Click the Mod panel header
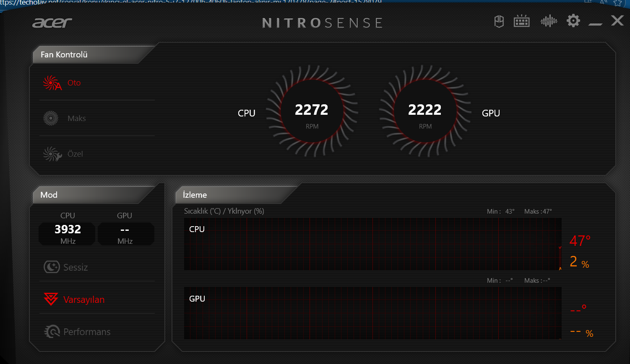This screenshot has height=364, width=630. 95,195
